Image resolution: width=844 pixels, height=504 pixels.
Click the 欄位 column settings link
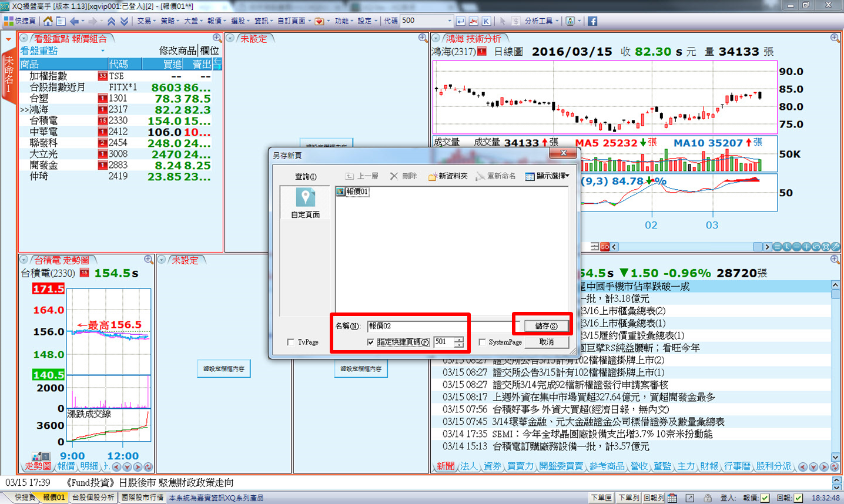click(x=209, y=51)
